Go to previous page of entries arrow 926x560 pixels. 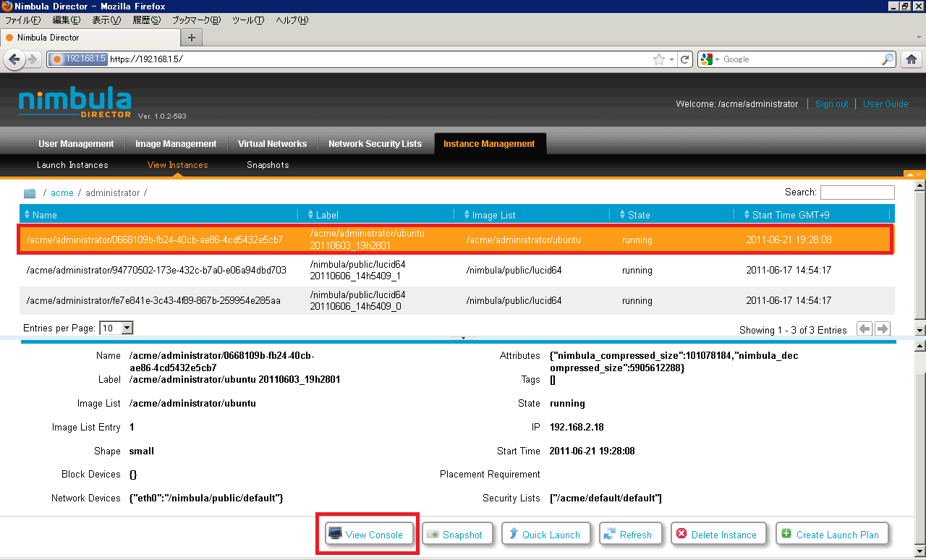coord(865,329)
